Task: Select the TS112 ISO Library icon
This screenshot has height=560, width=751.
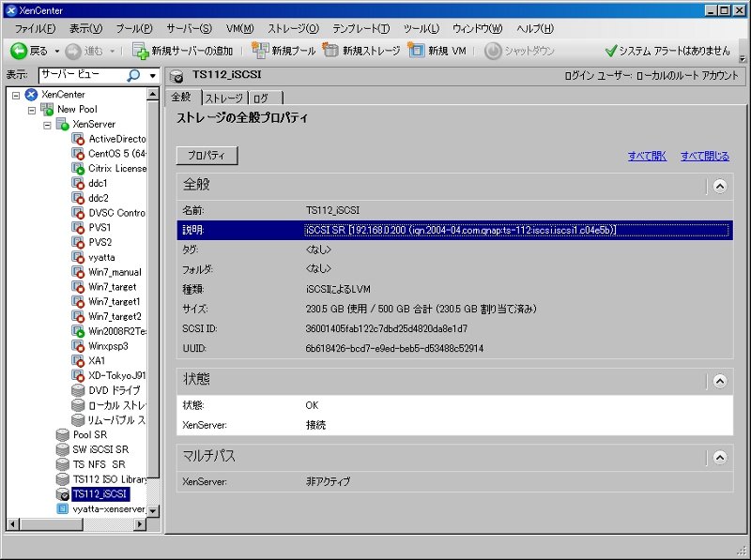Action: pyautogui.click(x=63, y=479)
